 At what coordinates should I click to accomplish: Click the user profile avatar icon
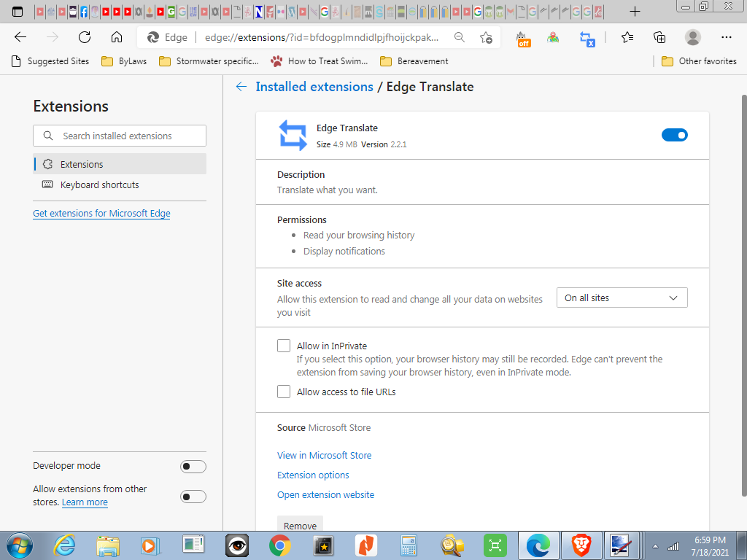693,37
